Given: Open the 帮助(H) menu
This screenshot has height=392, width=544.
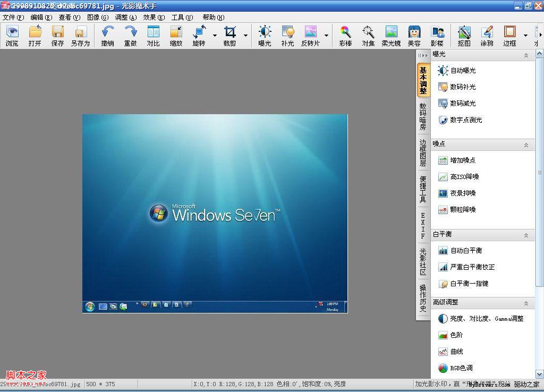Looking at the screenshot, I should (x=214, y=18).
